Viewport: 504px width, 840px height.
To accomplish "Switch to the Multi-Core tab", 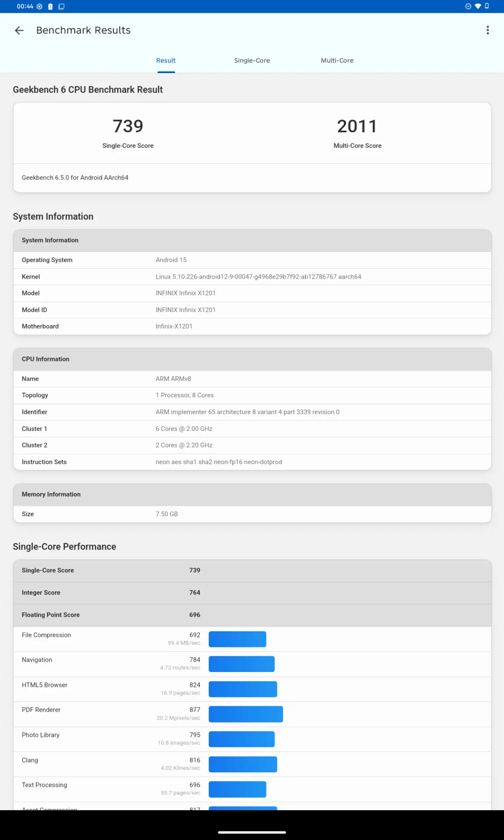I will coord(337,60).
